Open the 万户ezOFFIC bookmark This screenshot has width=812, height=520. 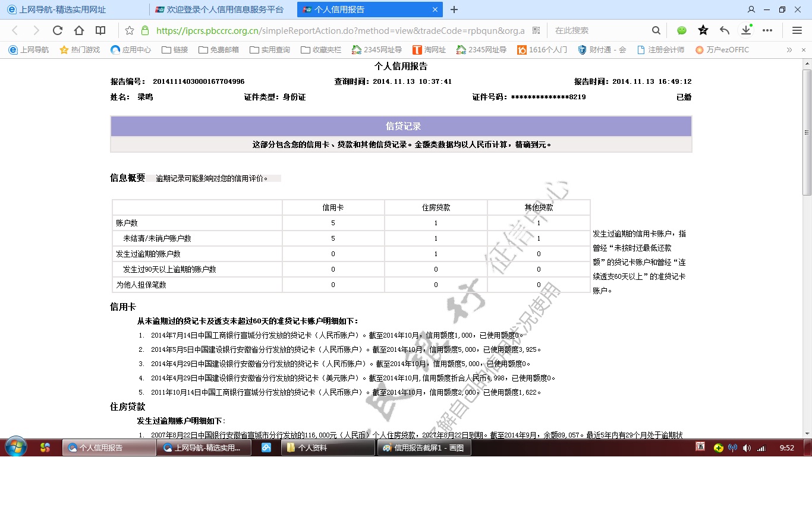pyautogui.click(x=722, y=50)
